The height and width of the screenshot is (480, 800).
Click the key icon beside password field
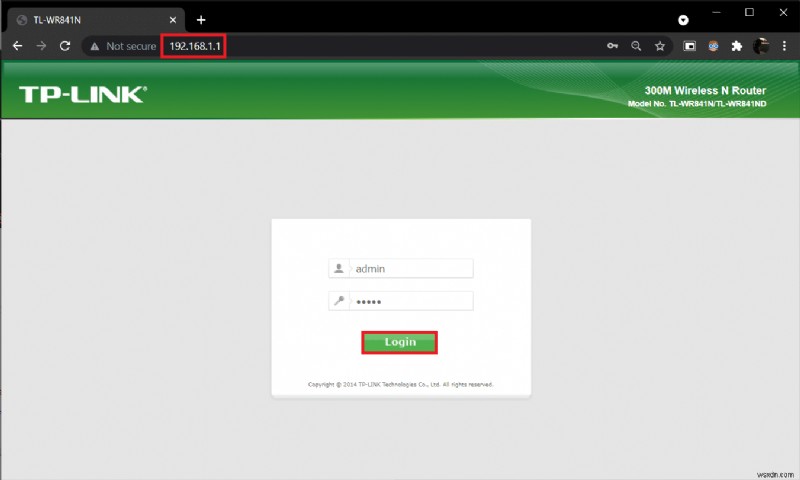pos(339,301)
